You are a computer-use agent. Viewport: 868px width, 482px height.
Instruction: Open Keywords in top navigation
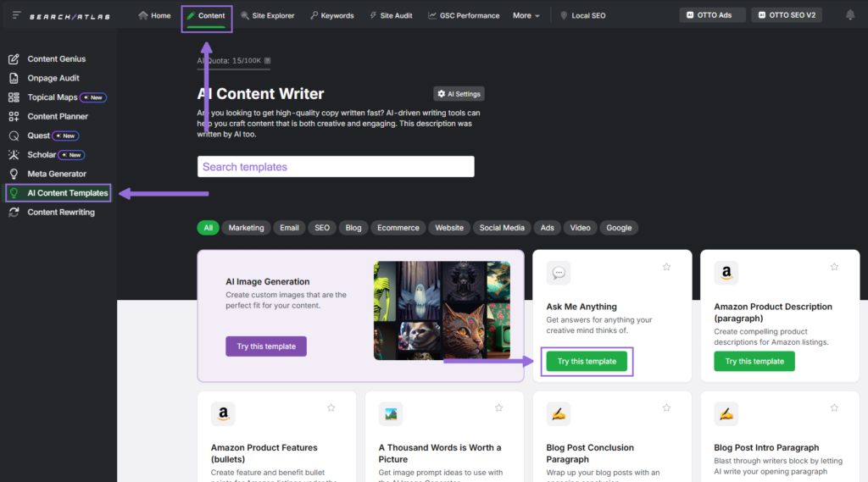pos(331,15)
